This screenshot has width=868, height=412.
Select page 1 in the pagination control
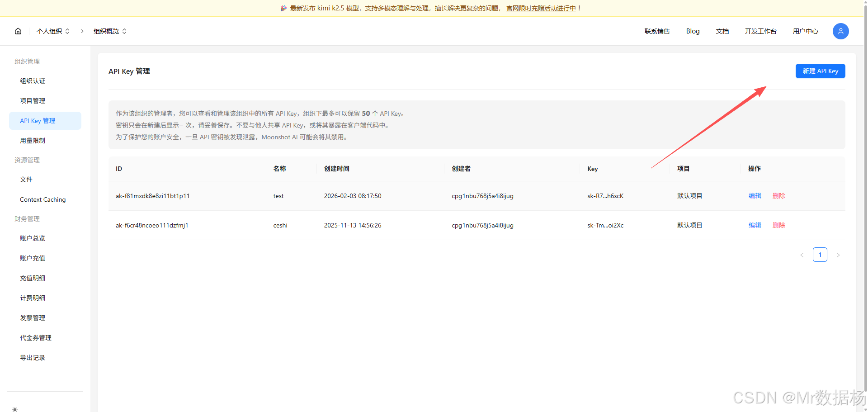point(820,255)
